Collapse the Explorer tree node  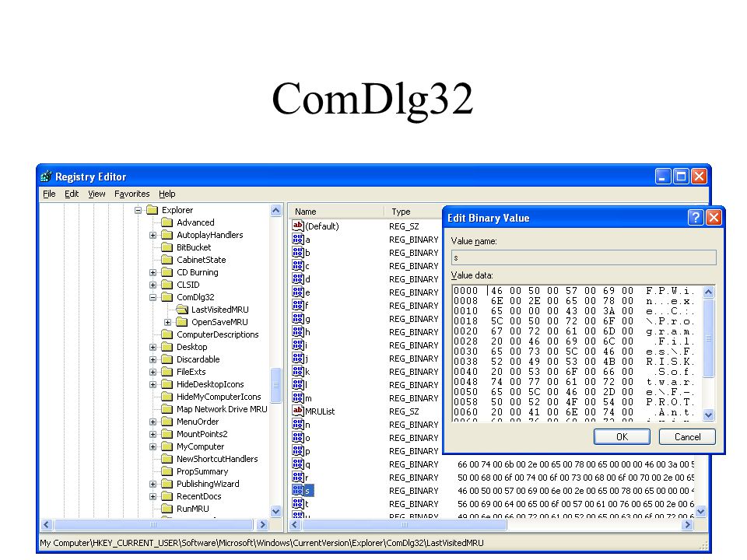[139, 210]
